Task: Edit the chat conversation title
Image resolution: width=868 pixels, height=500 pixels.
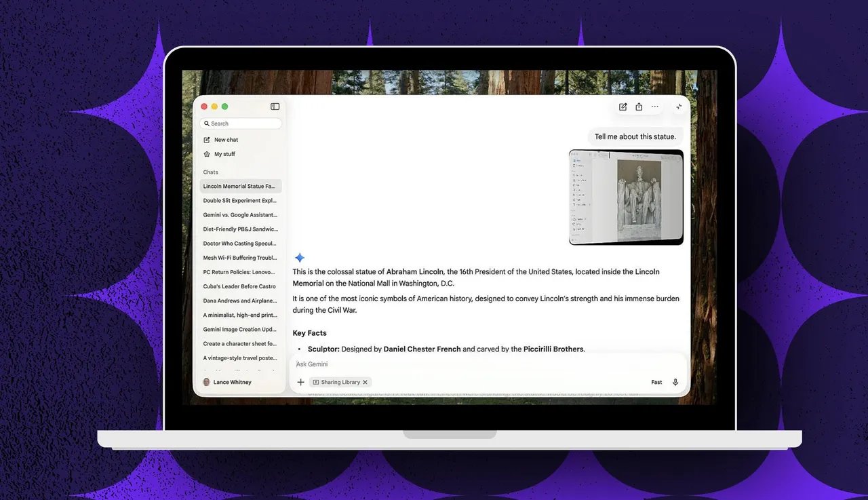Action: [623, 107]
